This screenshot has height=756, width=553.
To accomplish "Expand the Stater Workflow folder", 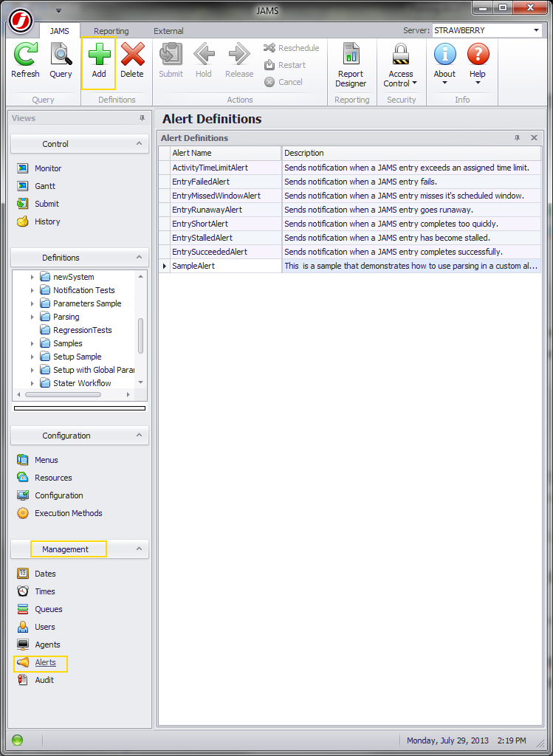I will (32, 383).
